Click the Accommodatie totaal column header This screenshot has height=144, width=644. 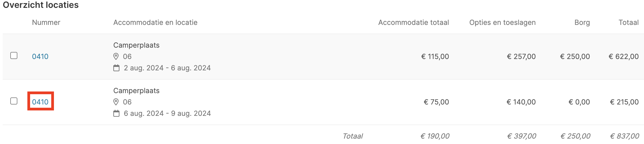(x=414, y=22)
